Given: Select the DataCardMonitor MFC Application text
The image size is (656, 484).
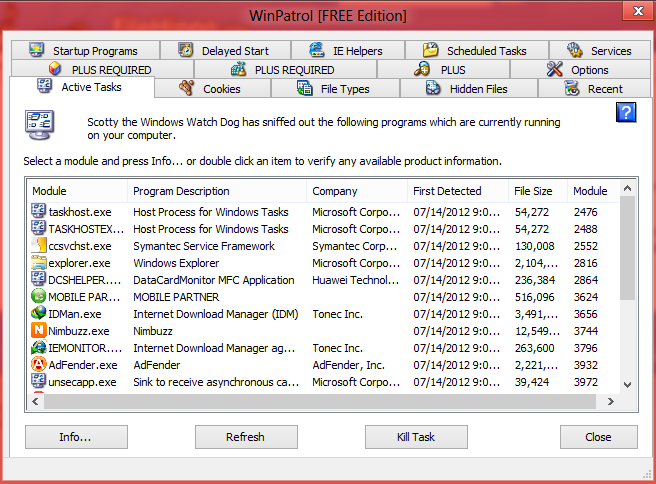Looking at the screenshot, I should pyautogui.click(x=214, y=280).
